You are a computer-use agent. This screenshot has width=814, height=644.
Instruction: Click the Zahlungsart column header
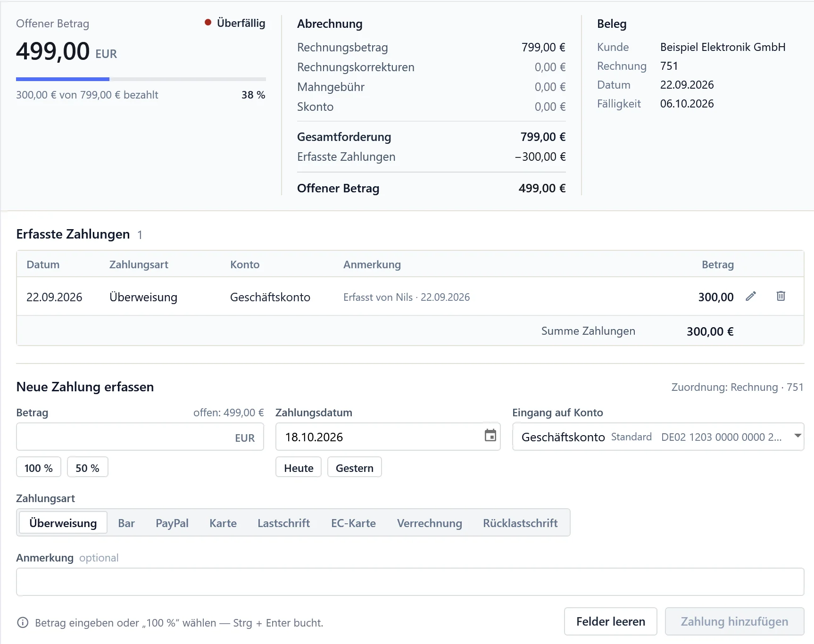(x=139, y=264)
